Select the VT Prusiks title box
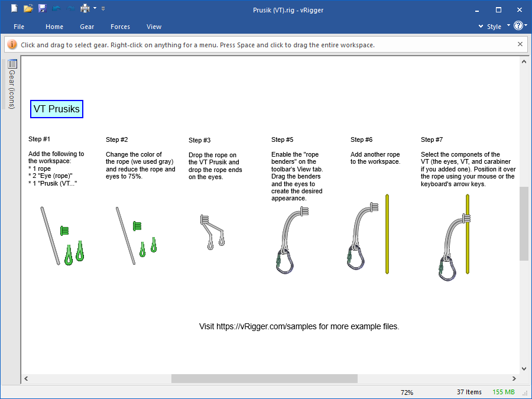 (x=57, y=109)
